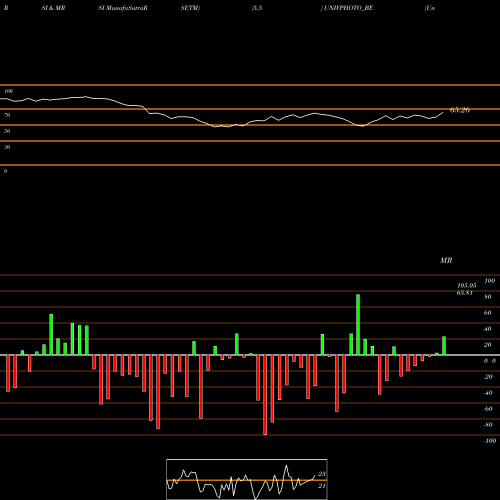Click the 'UNIVPHOTO_BE' symbol label

[348, 8]
